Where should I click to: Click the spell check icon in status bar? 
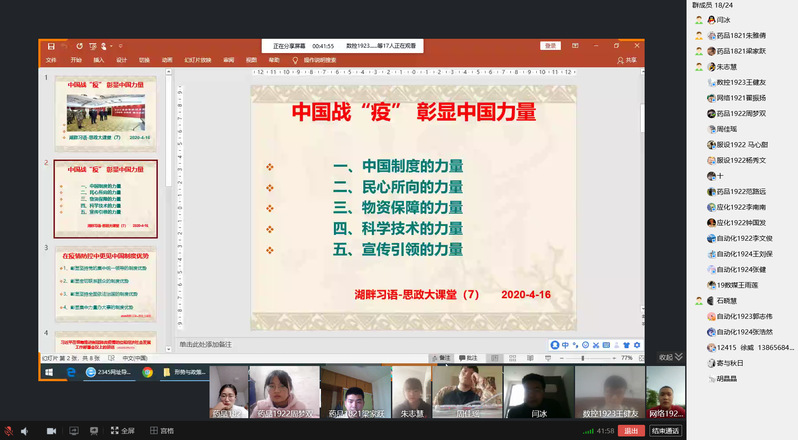[x=111, y=358]
